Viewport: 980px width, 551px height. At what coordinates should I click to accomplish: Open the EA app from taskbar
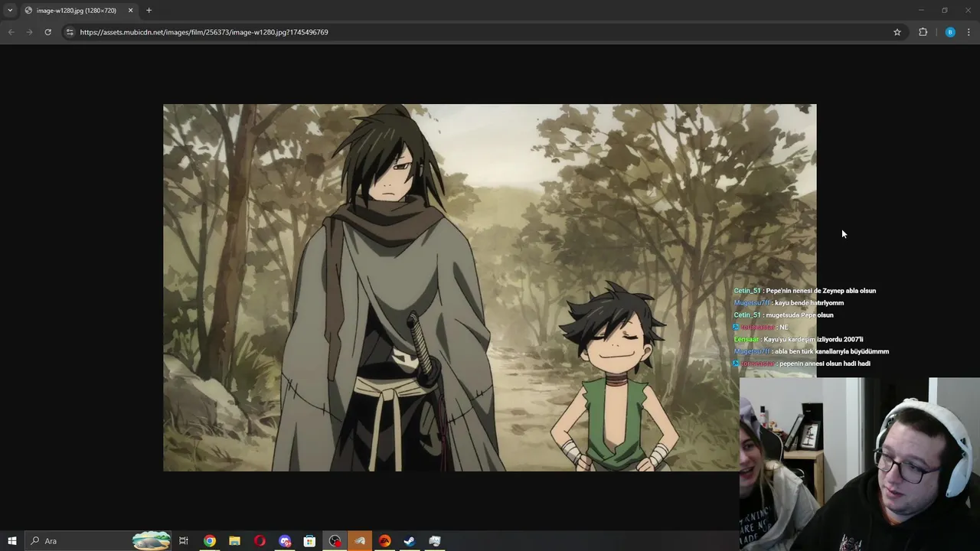click(x=385, y=541)
